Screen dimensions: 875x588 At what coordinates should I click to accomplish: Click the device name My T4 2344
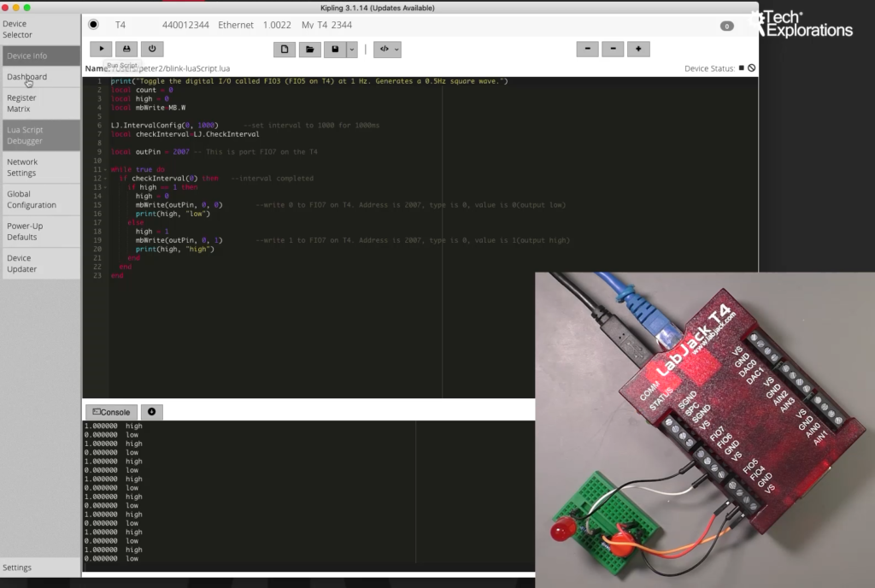326,25
